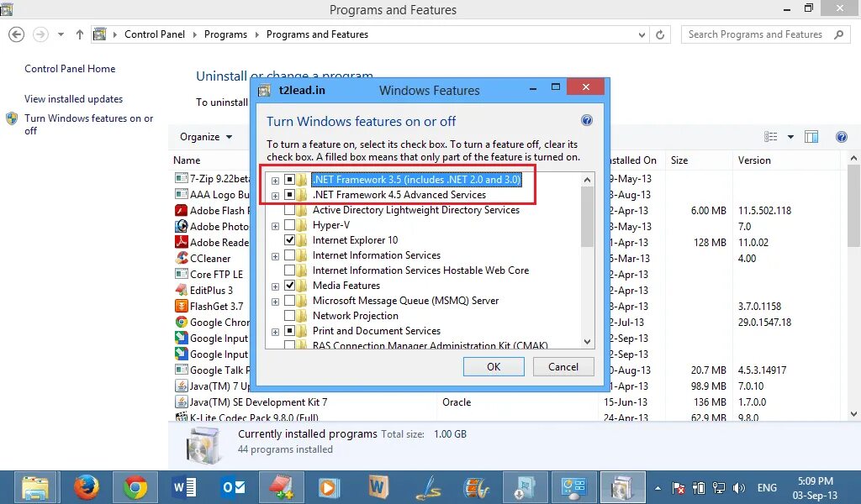
Task: Open File Explorer from the taskbar
Action: click(35, 487)
